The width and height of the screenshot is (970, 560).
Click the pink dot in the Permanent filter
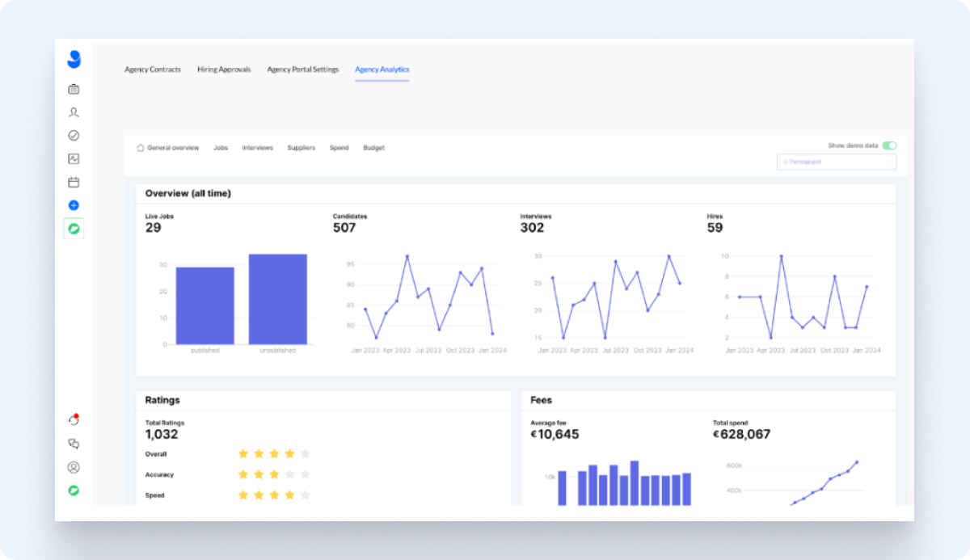(x=786, y=162)
